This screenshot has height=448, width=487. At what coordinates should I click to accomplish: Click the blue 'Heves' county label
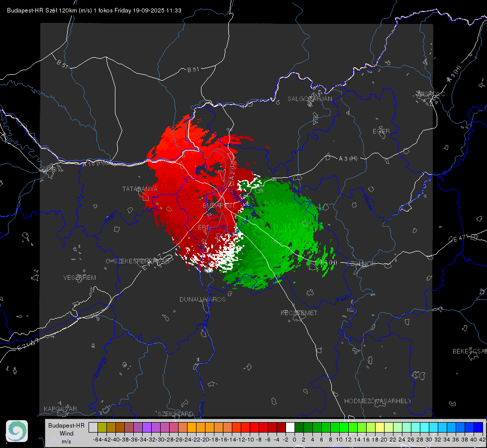click(368, 202)
